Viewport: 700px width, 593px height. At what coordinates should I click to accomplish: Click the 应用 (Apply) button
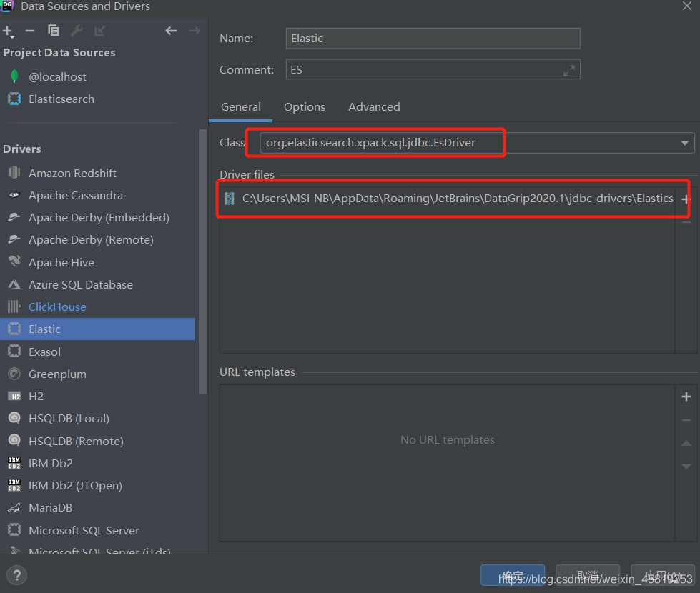coord(663,576)
